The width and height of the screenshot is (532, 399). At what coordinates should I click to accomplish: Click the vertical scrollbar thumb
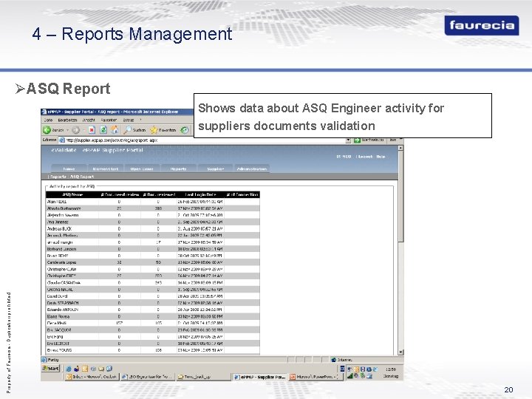(400, 197)
